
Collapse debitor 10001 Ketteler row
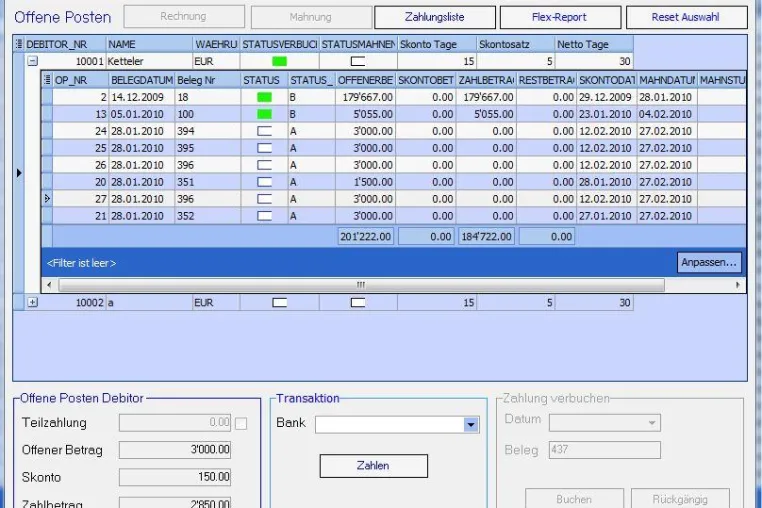(33, 61)
